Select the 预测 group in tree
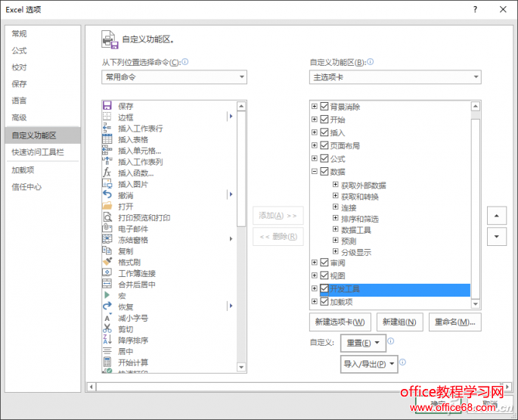Screen dimensions: 518x420 point(349,241)
